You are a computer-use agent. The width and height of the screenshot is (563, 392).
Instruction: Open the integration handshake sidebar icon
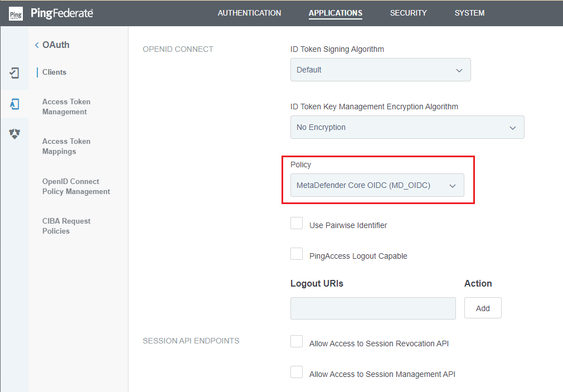point(14,134)
